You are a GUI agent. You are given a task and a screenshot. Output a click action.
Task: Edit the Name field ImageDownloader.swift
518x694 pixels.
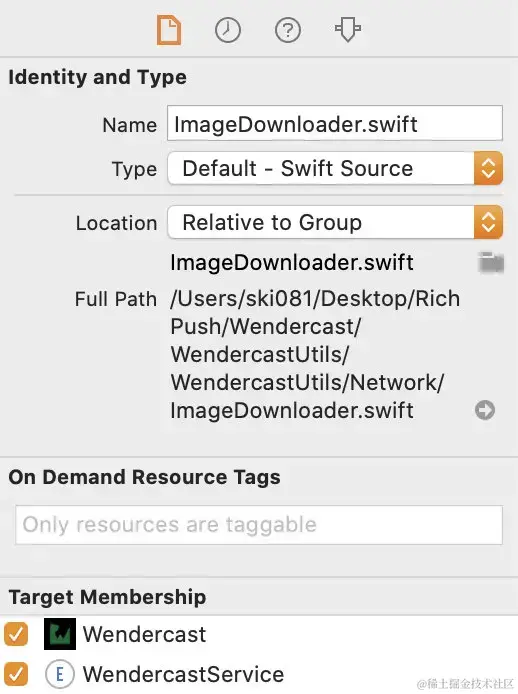click(x=335, y=123)
